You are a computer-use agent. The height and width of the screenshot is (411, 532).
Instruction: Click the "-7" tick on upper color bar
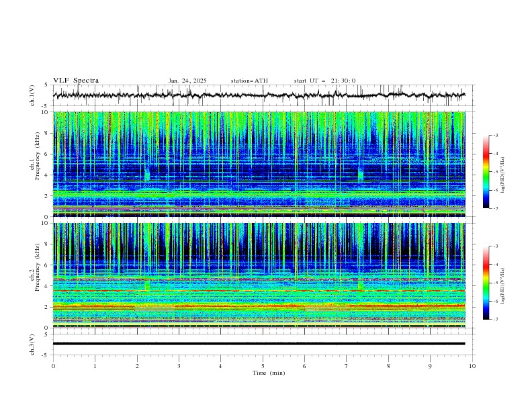(496, 208)
